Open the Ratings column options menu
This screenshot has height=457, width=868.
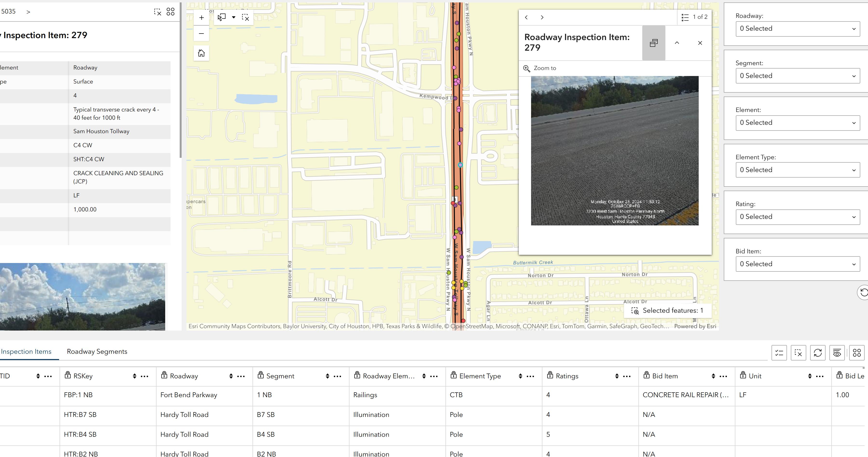click(627, 376)
